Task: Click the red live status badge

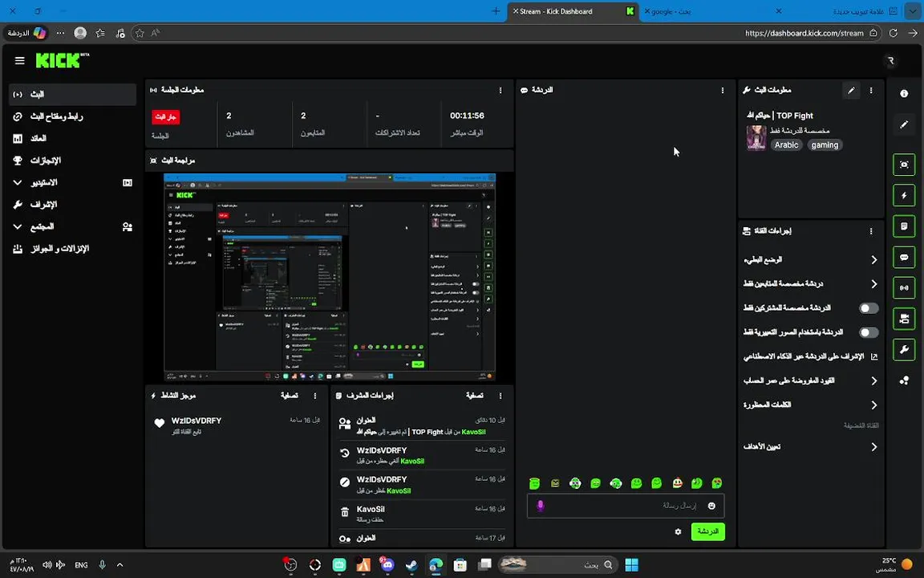Action: coord(165,116)
